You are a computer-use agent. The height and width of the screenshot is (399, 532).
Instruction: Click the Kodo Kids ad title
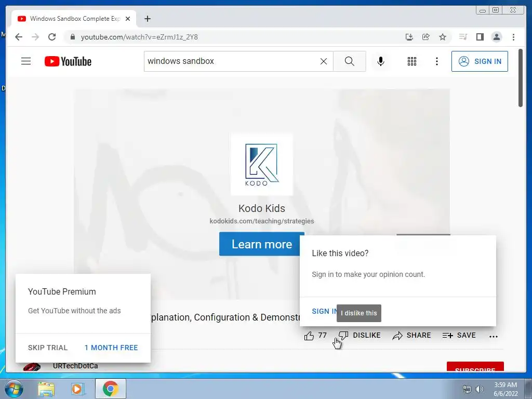click(x=262, y=208)
